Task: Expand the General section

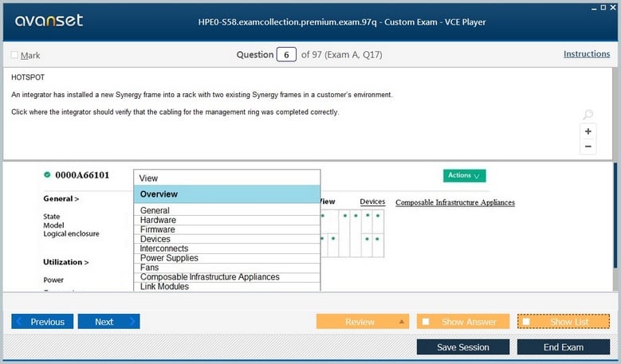Action: 61,198
